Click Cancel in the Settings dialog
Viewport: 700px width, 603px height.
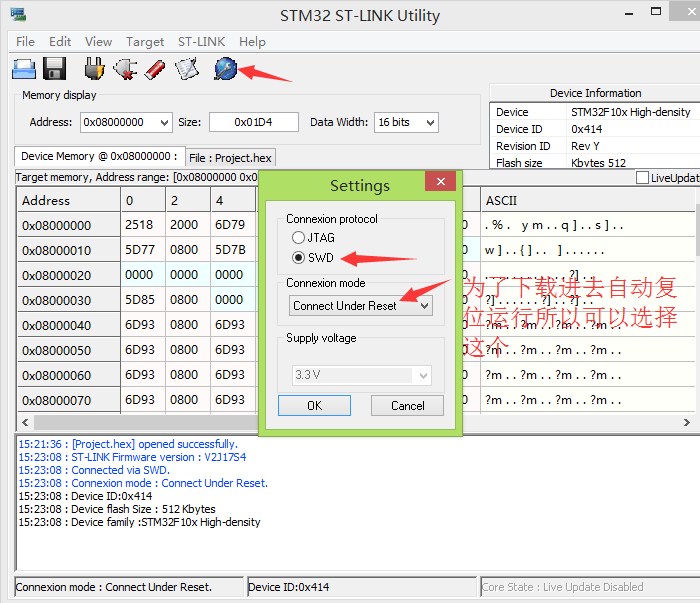click(x=407, y=405)
